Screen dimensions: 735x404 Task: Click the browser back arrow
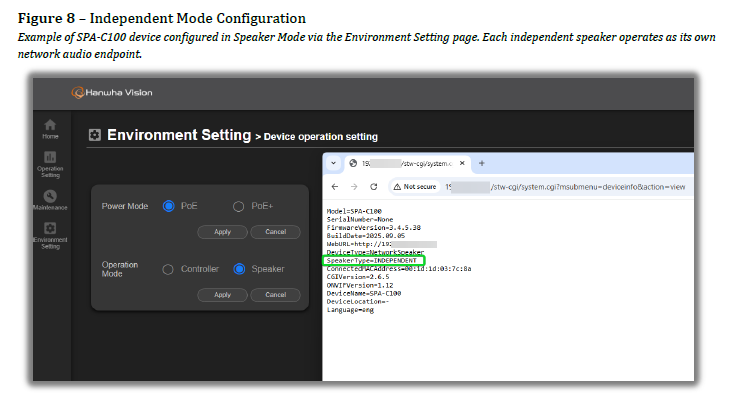[335, 187]
